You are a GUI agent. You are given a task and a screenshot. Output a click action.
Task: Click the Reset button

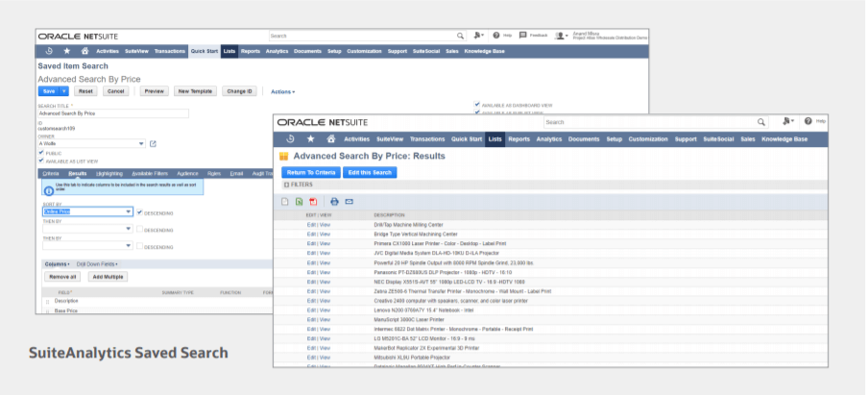pos(84,91)
